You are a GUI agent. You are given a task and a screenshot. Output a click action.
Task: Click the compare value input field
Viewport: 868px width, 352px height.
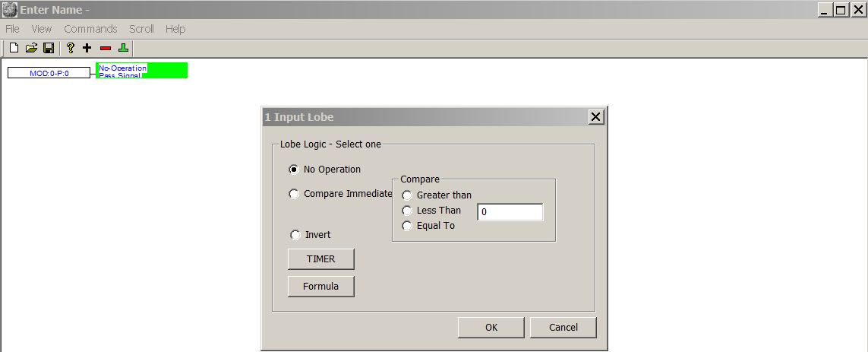coord(510,212)
